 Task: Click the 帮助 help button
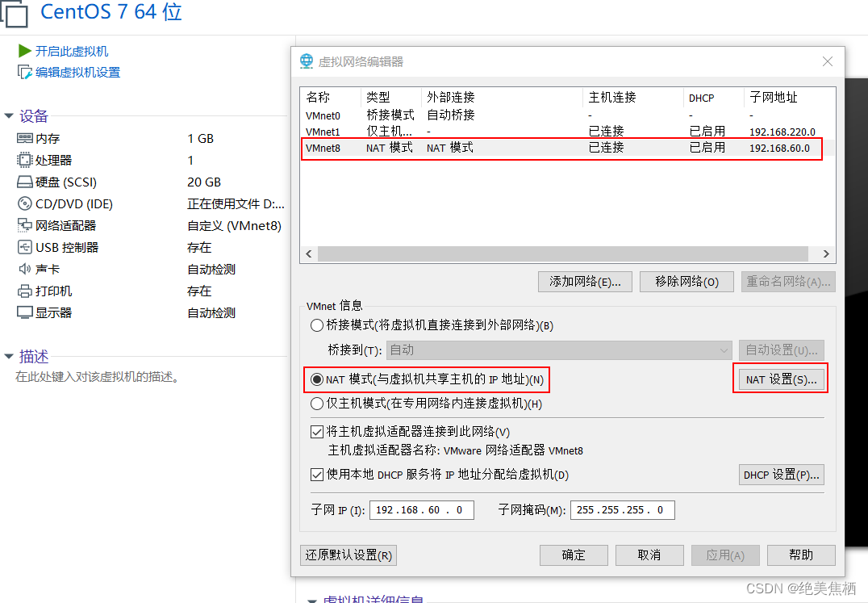[801, 555]
